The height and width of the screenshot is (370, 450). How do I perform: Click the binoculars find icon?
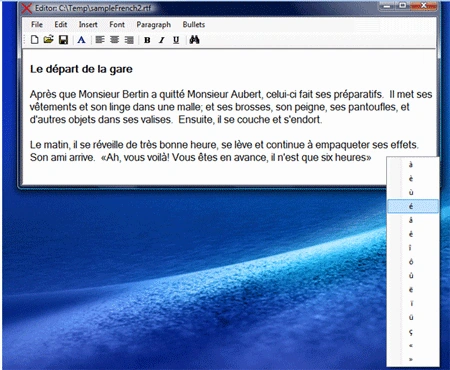point(194,40)
